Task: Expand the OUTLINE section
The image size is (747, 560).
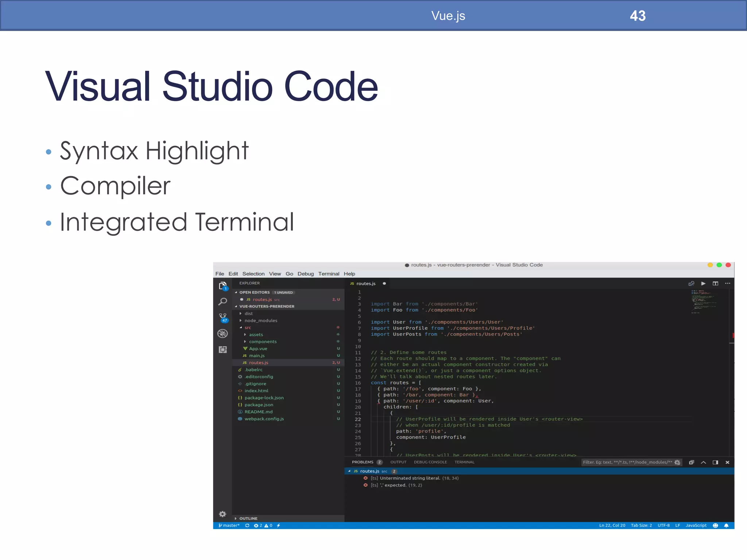Action: [248, 518]
